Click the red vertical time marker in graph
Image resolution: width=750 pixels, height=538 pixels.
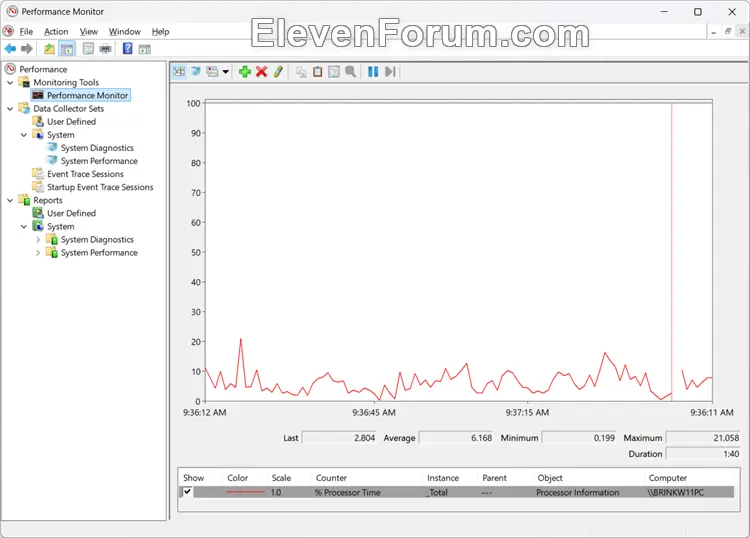pos(671,252)
